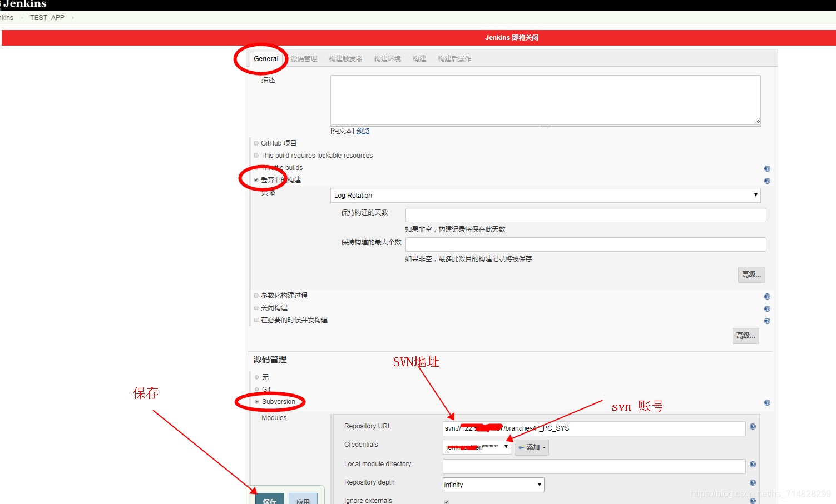836x504 pixels.
Task: Enable This build requires lockable resources
Action: (256, 155)
